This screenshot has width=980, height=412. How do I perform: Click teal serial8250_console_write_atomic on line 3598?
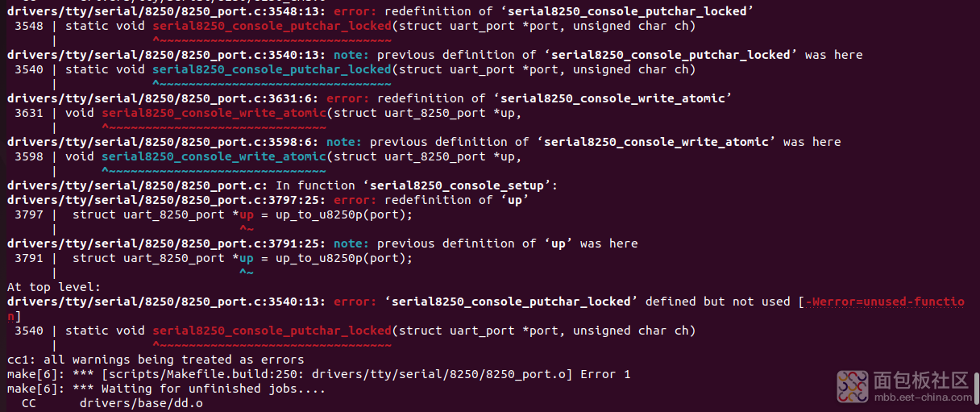(214, 156)
